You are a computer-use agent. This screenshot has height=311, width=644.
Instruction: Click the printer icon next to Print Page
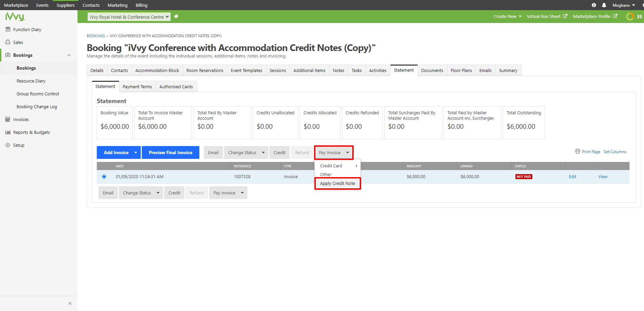577,151
